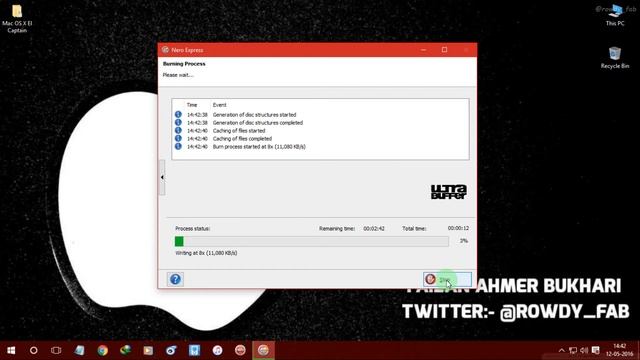Open the Windows Start menu

[11, 350]
